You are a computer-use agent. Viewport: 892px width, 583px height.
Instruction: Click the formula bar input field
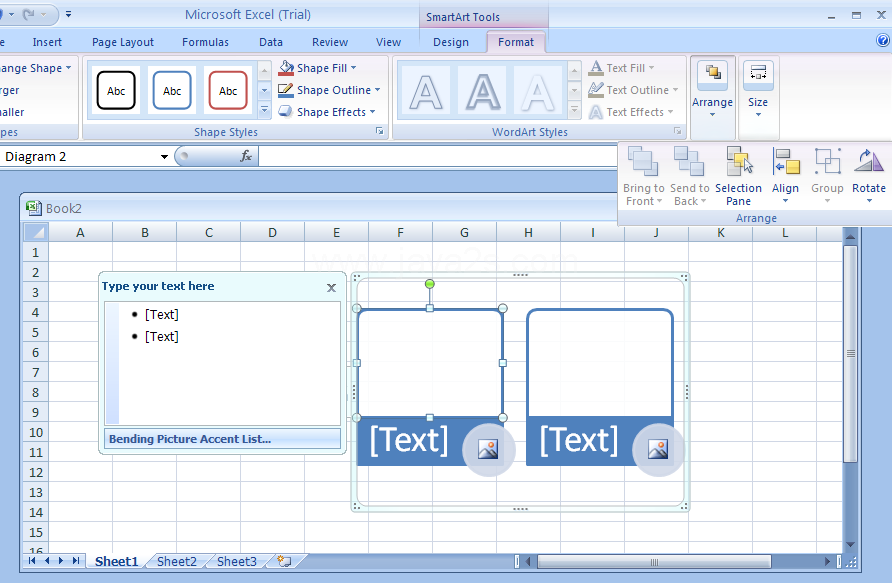[x=438, y=156]
